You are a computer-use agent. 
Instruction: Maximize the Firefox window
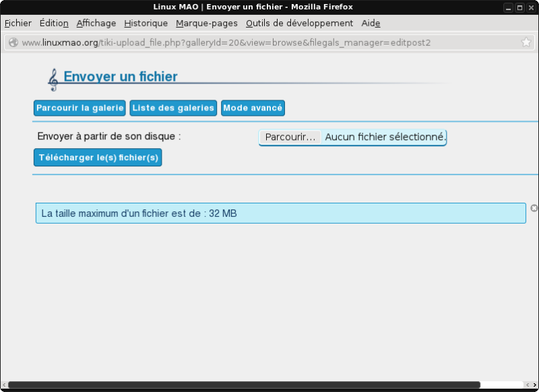click(519, 7)
